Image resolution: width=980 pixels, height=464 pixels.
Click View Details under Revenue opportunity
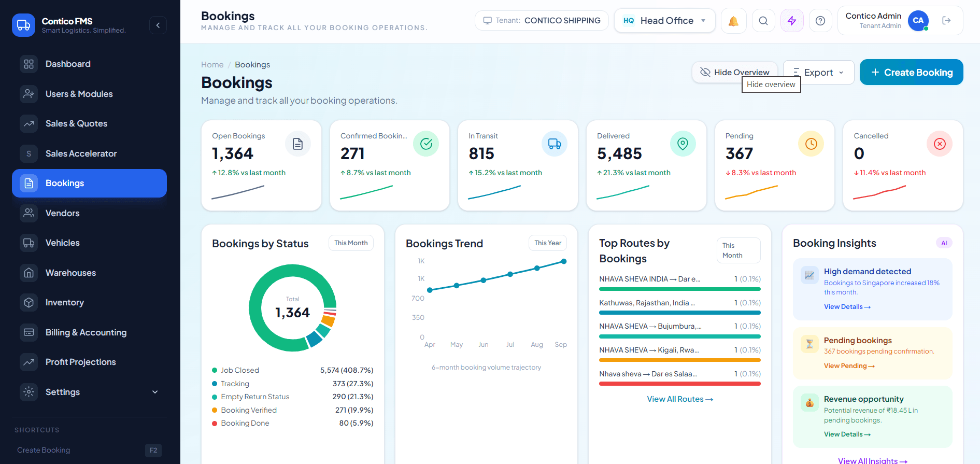point(847,434)
